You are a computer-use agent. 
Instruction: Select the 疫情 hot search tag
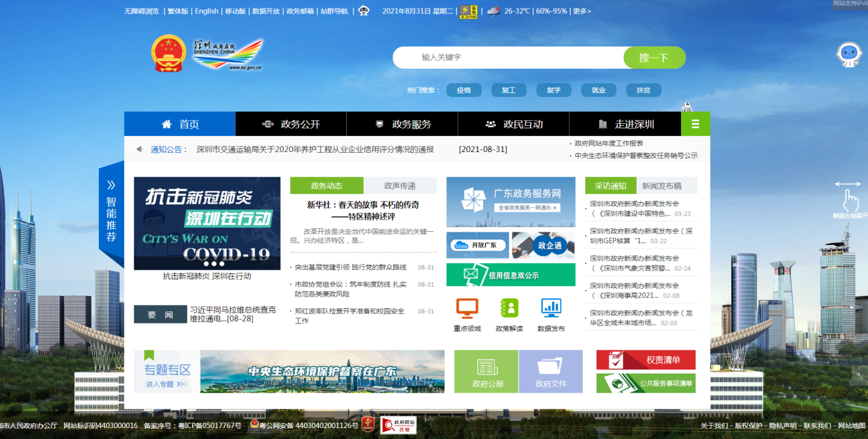tap(464, 90)
